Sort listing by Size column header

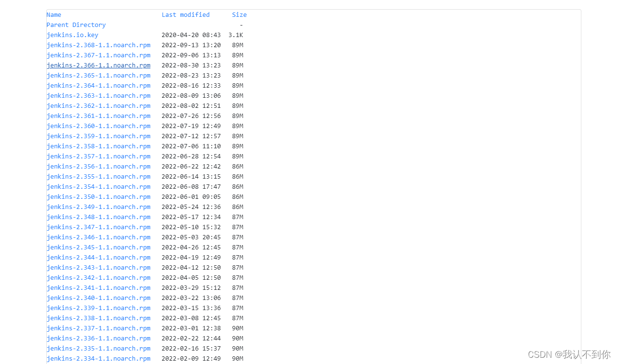point(239,15)
